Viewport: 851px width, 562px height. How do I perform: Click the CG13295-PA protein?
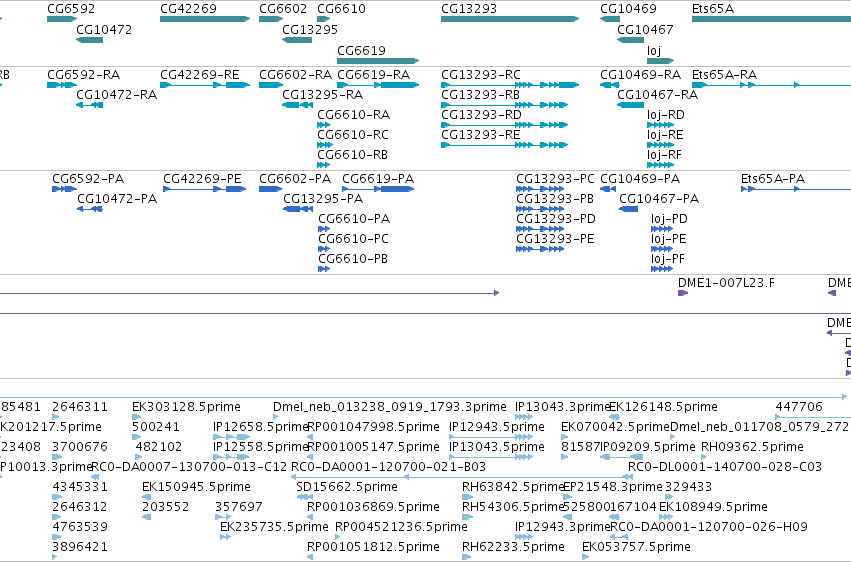tap(297, 209)
